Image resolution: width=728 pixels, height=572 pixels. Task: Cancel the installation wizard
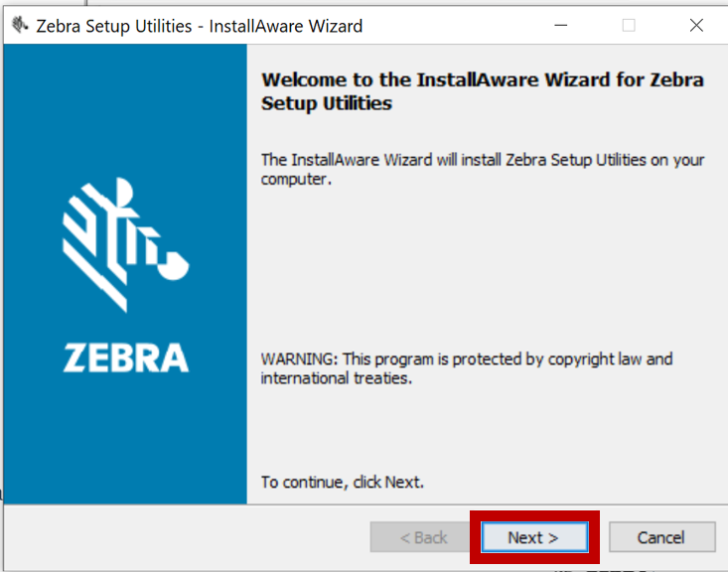tap(661, 537)
